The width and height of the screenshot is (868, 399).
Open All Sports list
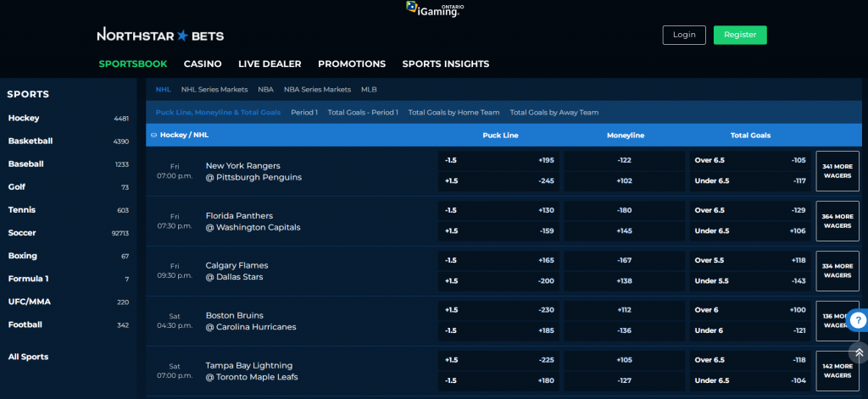[x=28, y=357]
